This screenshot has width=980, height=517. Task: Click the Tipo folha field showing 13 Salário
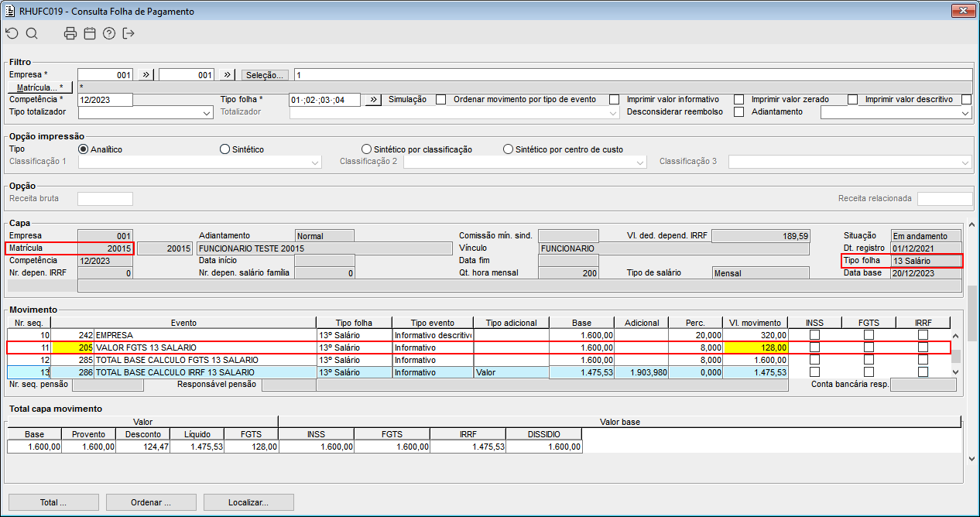click(926, 261)
